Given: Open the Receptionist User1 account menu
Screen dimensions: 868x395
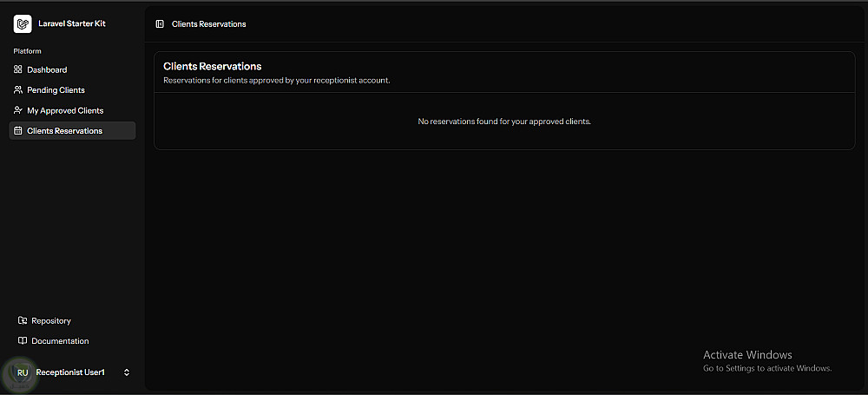Looking at the screenshot, I should click(70, 372).
